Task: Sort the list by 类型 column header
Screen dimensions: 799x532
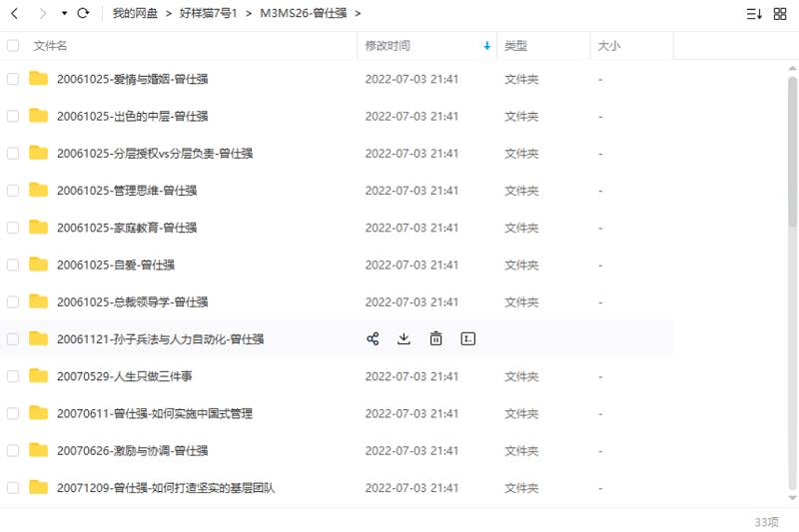Action: pyautogui.click(x=515, y=46)
